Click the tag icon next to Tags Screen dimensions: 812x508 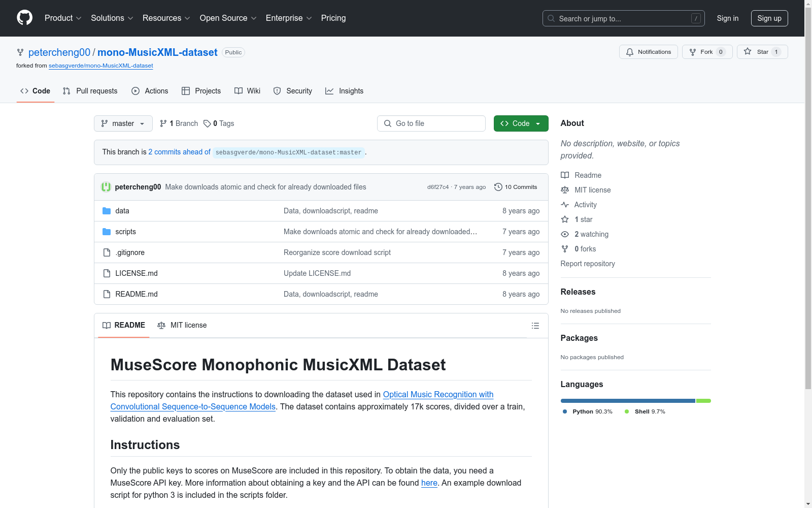pyautogui.click(x=207, y=123)
